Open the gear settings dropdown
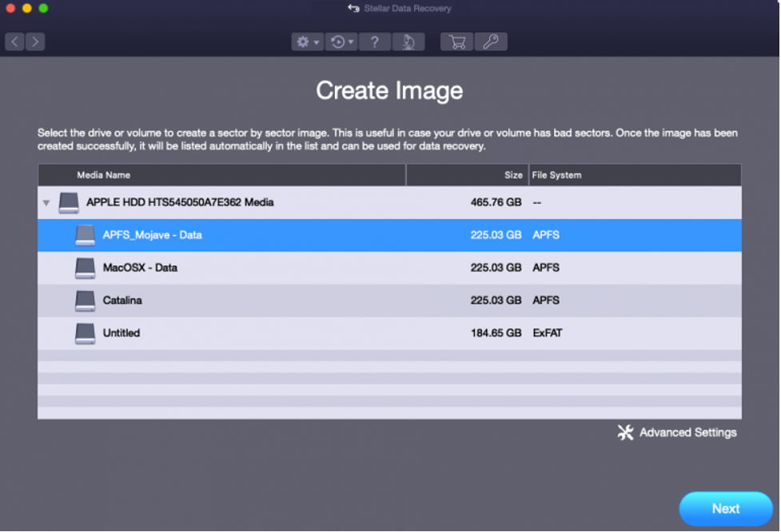Screen dimensions: 781x532 tap(307, 42)
